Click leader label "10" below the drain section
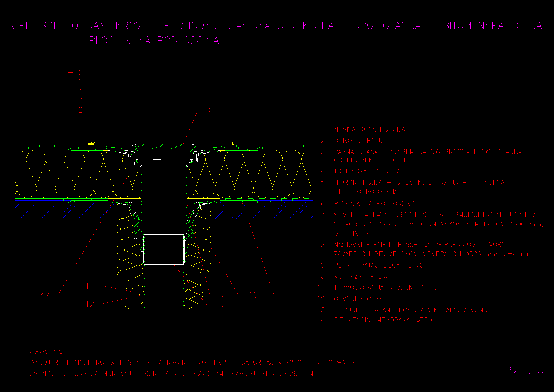The image size is (554, 392). click(254, 295)
